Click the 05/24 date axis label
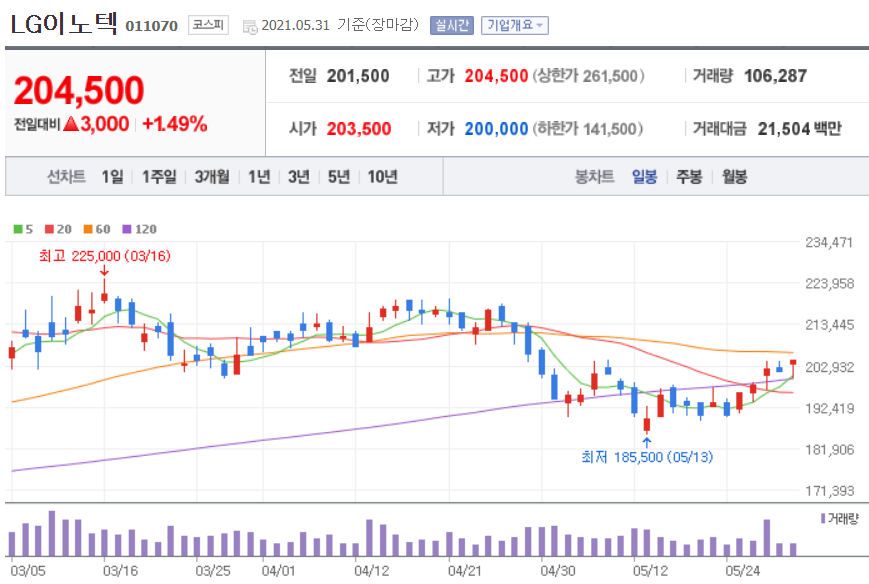The width and height of the screenshot is (869, 584). click(x=743, y=571)
